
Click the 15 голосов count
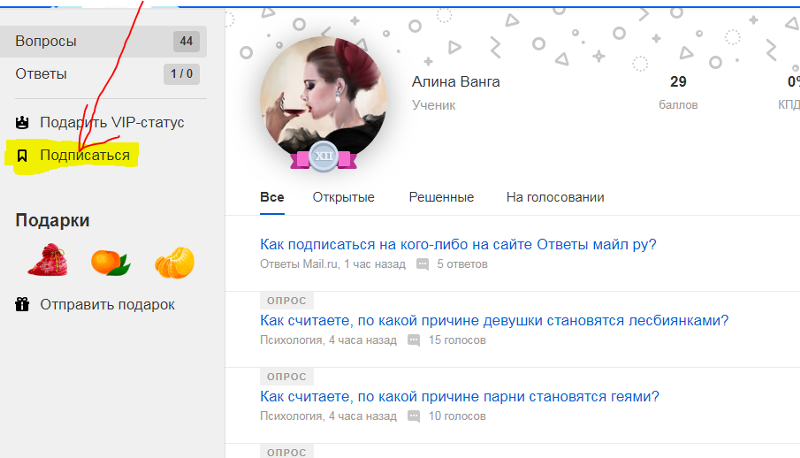pyautogui.click(x=457, y=340)
